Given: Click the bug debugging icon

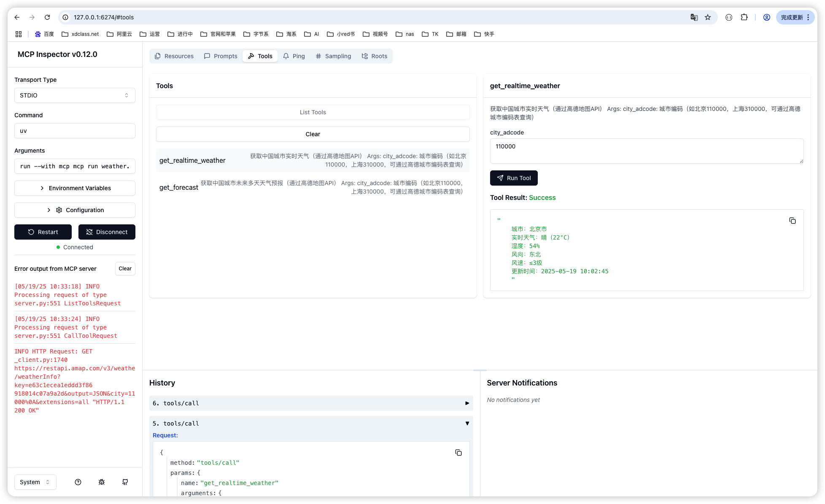Looking at the screenshot, I should [x=102, y=482].
